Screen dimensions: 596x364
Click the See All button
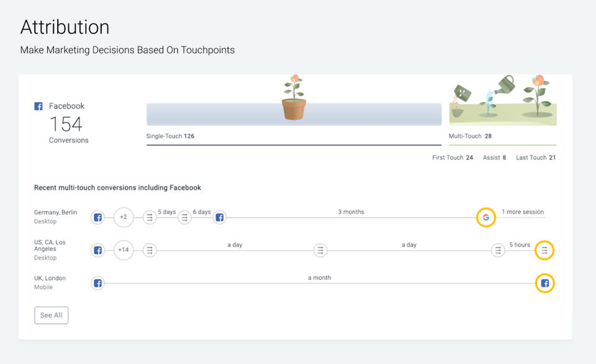pyautogui.click(x=52, y=315)
